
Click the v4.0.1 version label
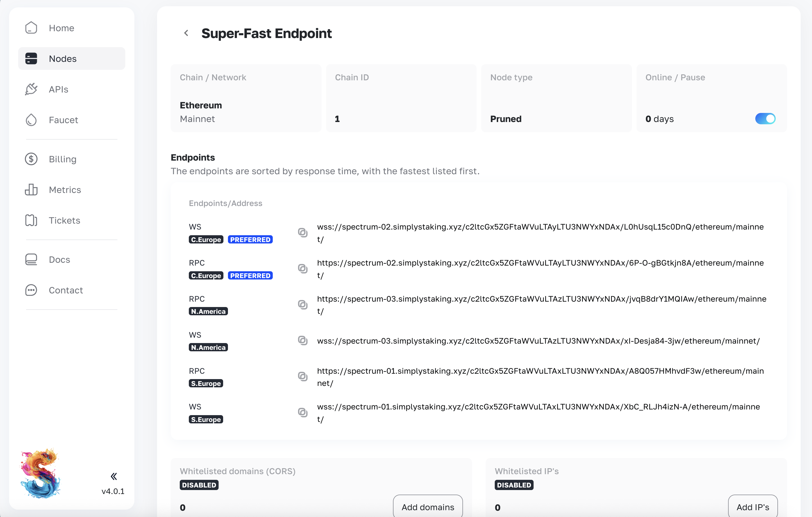(113, 491)
